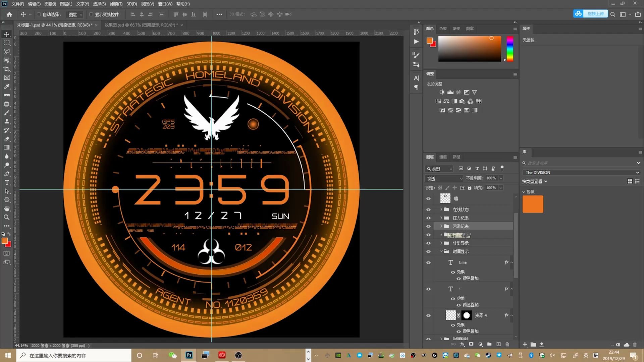Hide the 计步显示 group
This screenshot has width=644, height=362.
[x=428, y=243]
